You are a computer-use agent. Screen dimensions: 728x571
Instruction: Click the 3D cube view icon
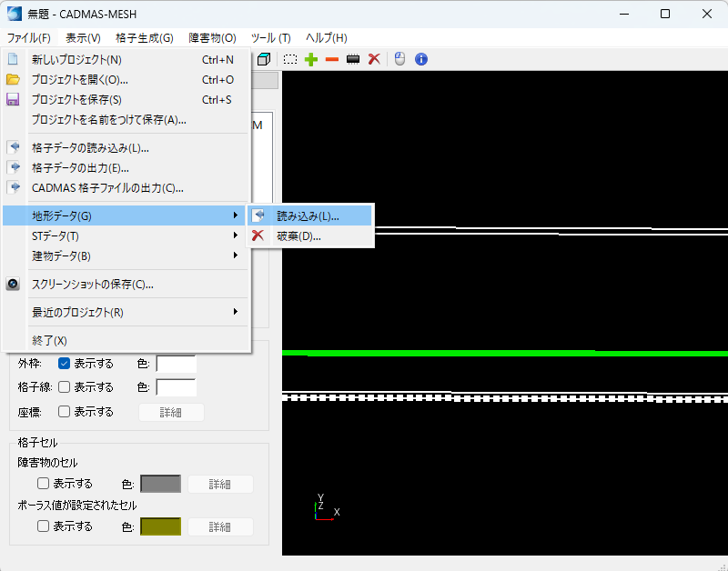tap(264, 59)
